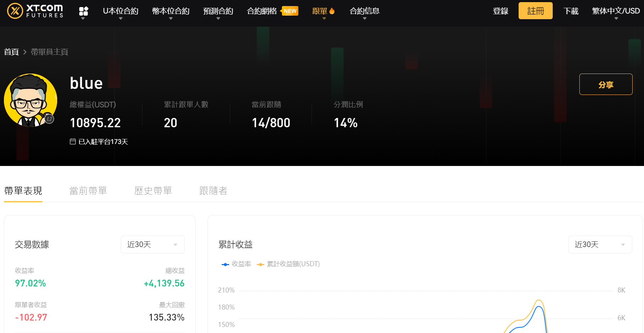This screenshot has height=333, width=644.
Task: Switch to the 帶單表現 tab
Action: [23, 191]
